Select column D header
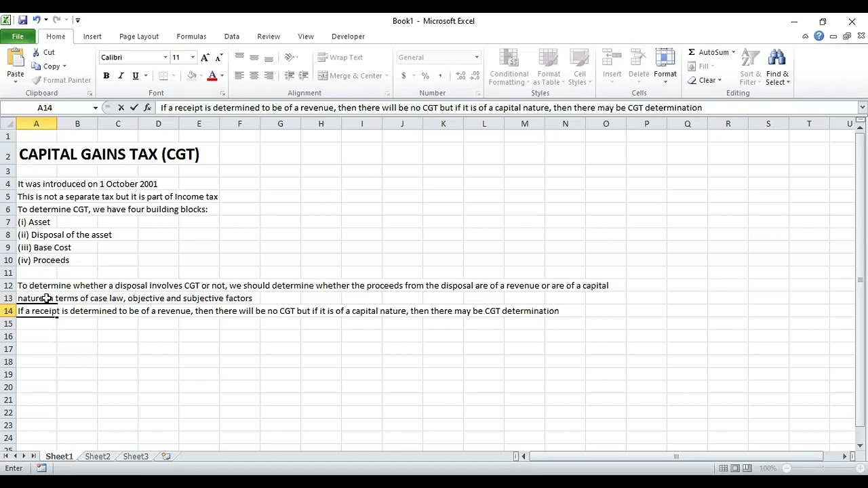The image size is (868, 488). (158, 123)
